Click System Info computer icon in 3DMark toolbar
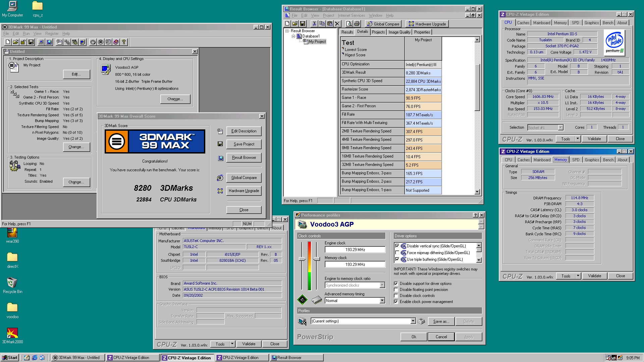 (41, 42)
